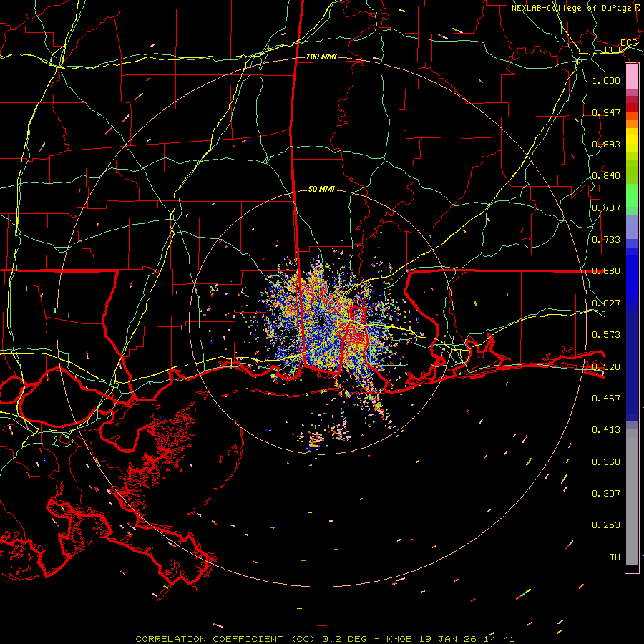Click the 0.413 scale value label
The height and width of the screenshot is (644, 644).
tap(606, 430)
